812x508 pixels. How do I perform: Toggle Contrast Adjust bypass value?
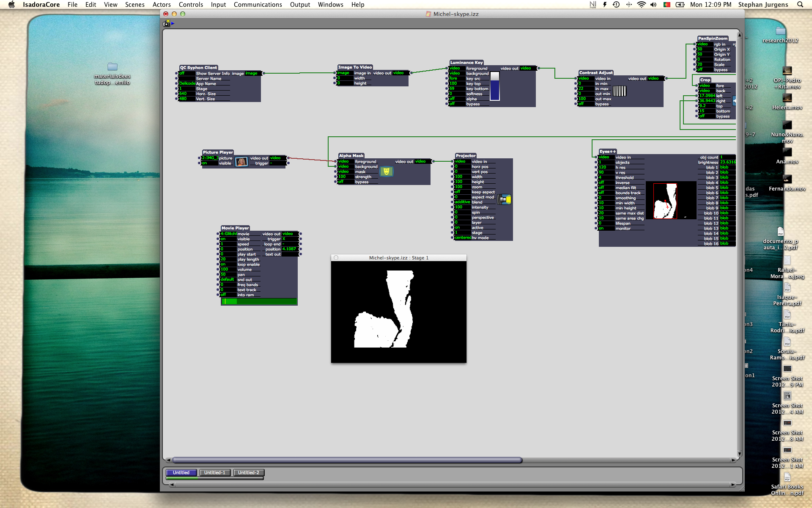586,104
